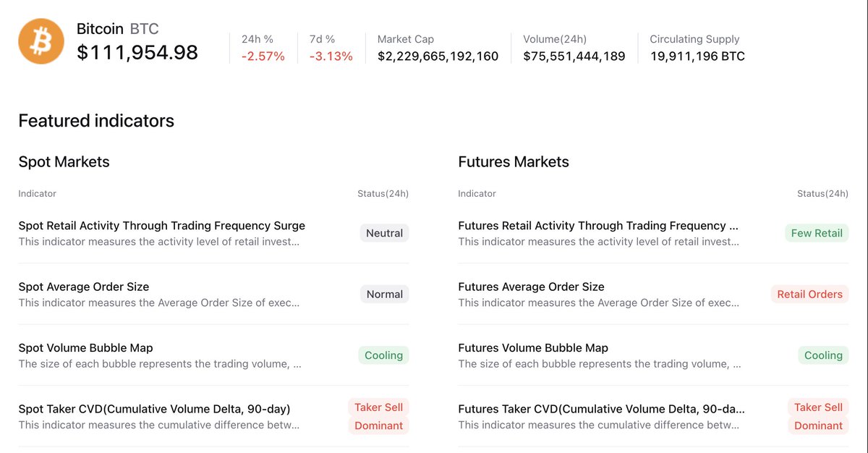Click the orange Bitcoin logo icon
Viewport: 868px width, 453px height.
[41, 41]
